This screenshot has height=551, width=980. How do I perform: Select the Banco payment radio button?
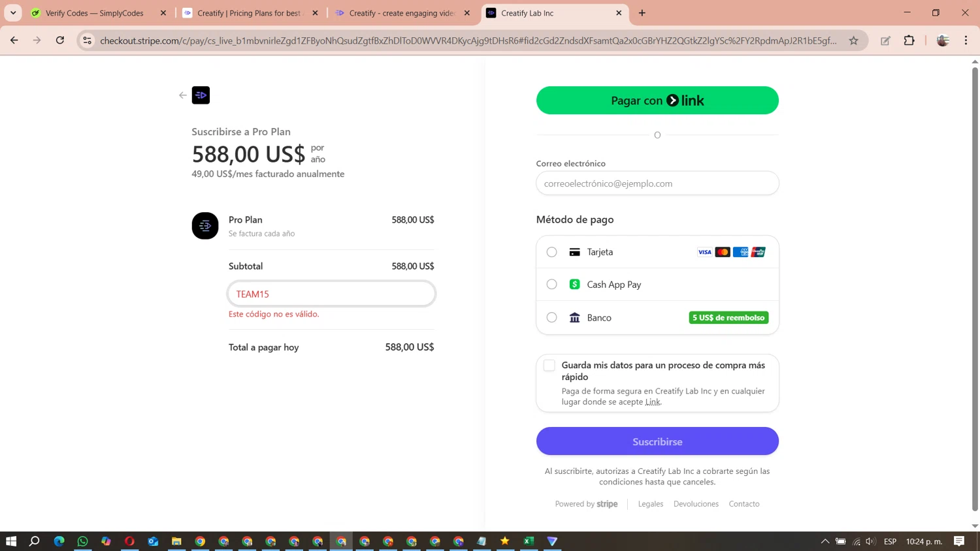coord(552,318)
